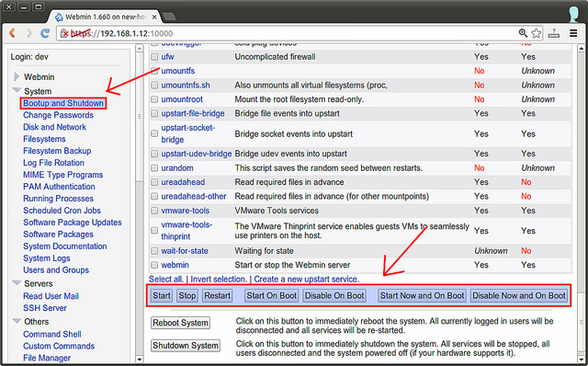Select the vmware-tools checkbox
Screen dimensions: 588x366
(154, 211)
